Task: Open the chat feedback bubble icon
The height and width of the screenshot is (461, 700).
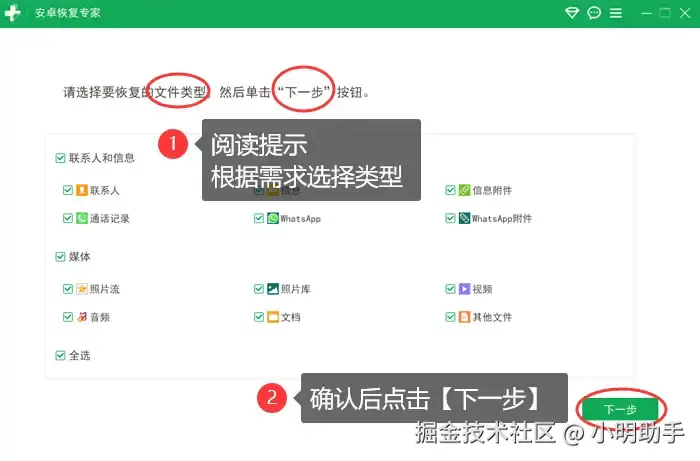Action: tap(594, 13)
